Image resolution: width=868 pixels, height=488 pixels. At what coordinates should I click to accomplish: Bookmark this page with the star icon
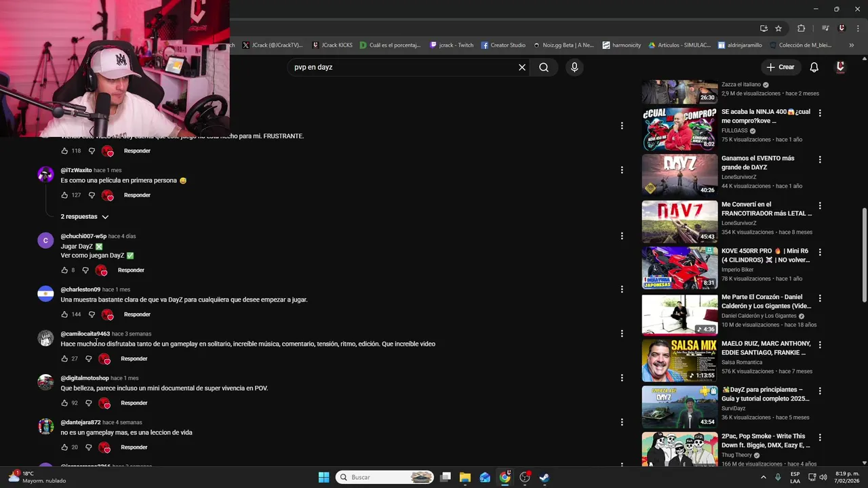[778, 28]
